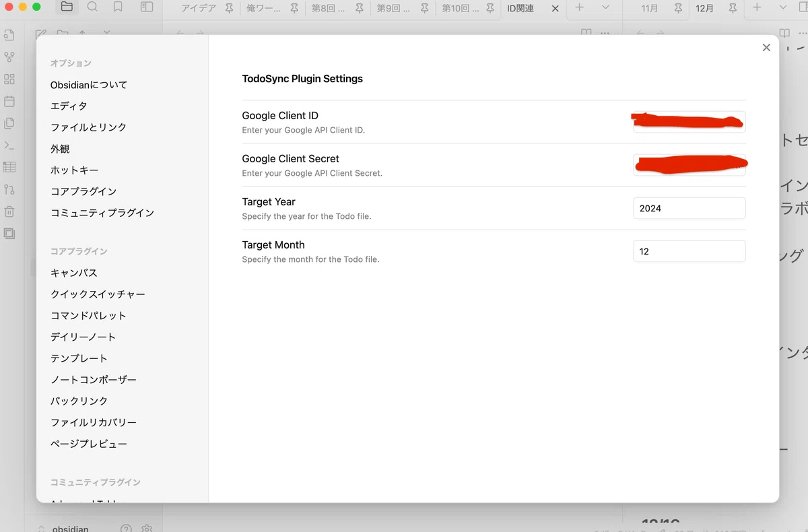This screenshot has height=532, width=808.
Task: Toggle the left sidebar panel icon
Action: (x=146, y=7)
